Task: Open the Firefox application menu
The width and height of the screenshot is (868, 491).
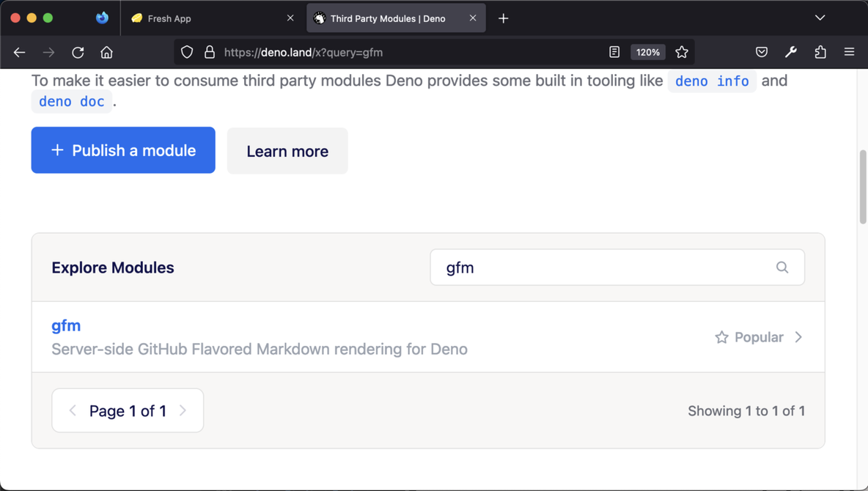Action: (x=849, y=52)
